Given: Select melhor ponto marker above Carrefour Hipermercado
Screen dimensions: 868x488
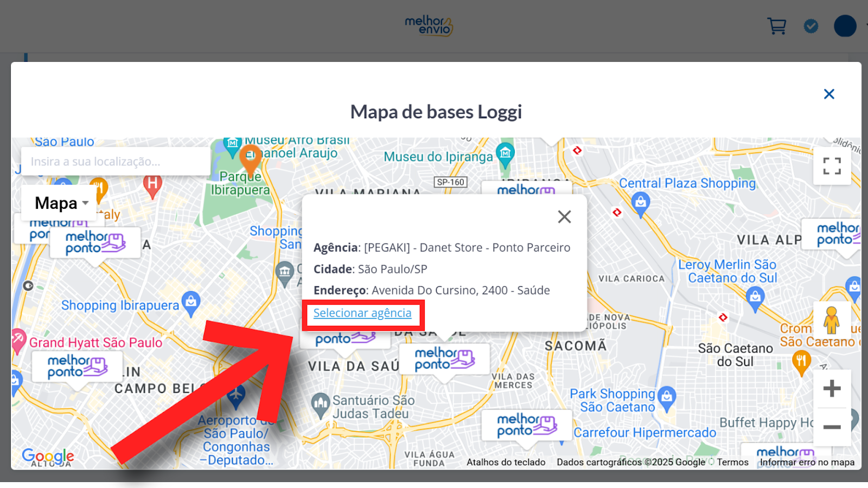Looking at the screenshot, I should 526,425.
